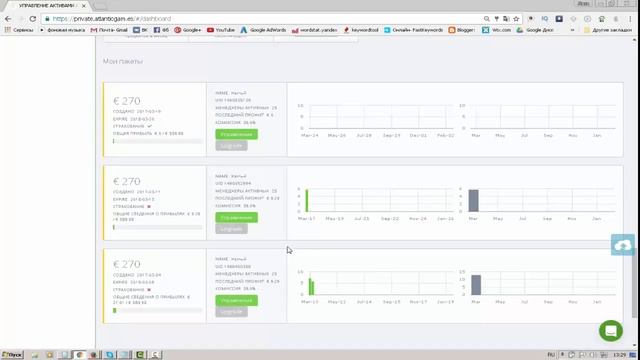The height and width of the screenshot is (360, 640).
Task: Click the magnifier icon in the address bar
Action: click(487, 19)
